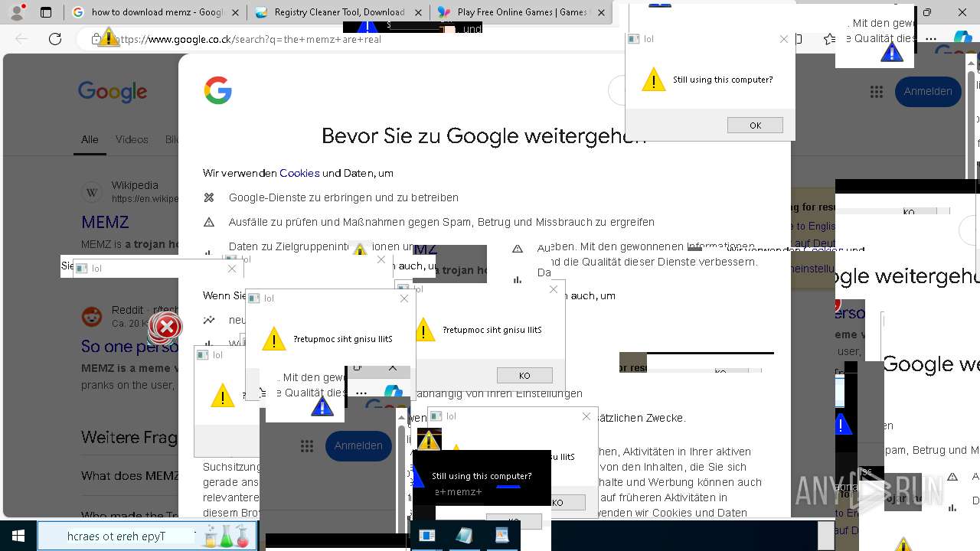Click the flask search highlights icon
980x551 pixels.
click(227, 536)
